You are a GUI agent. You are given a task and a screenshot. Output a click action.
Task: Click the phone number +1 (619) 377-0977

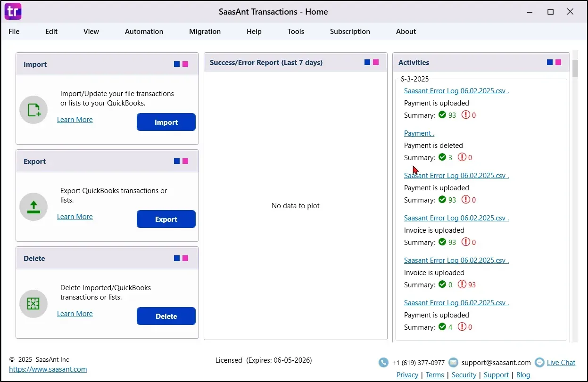[418, 363]
